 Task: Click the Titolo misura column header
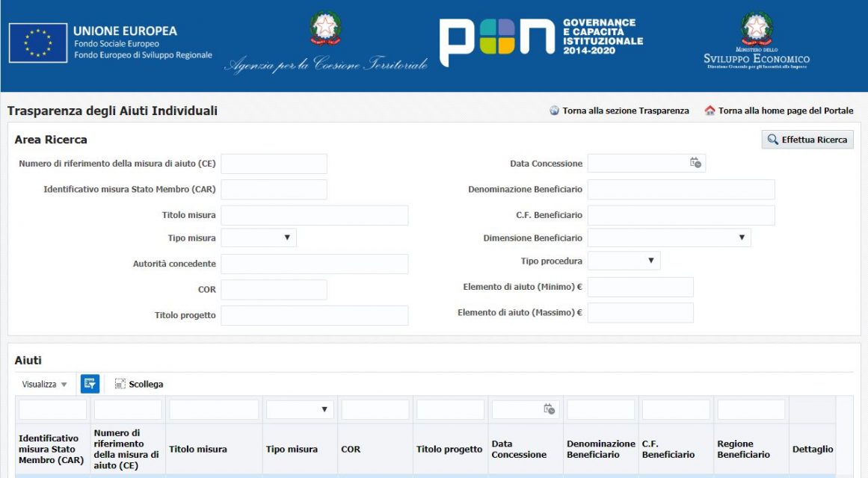[x=214, y=449]
